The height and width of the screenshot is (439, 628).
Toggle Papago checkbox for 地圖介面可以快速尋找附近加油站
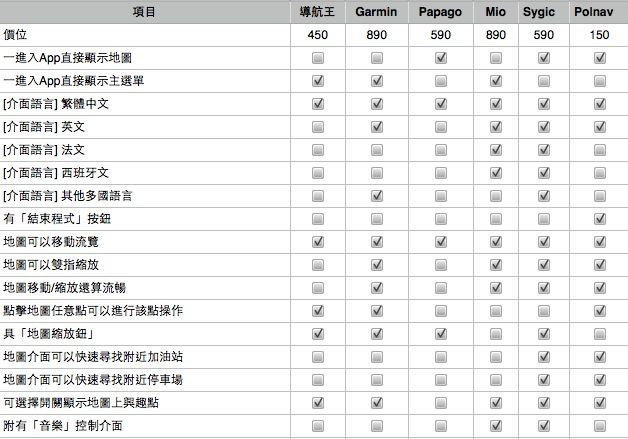(x=440, y=357)
